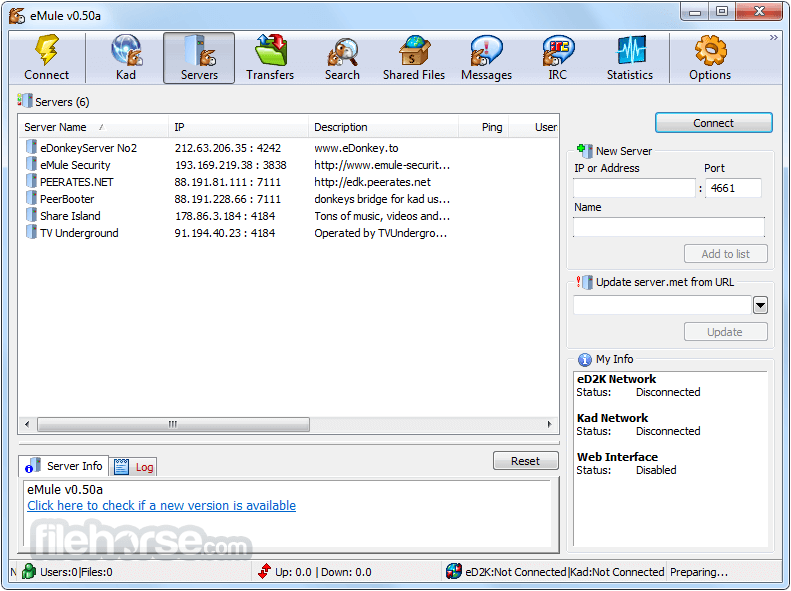Click the eMule Security server icon

tap(31, 164)
